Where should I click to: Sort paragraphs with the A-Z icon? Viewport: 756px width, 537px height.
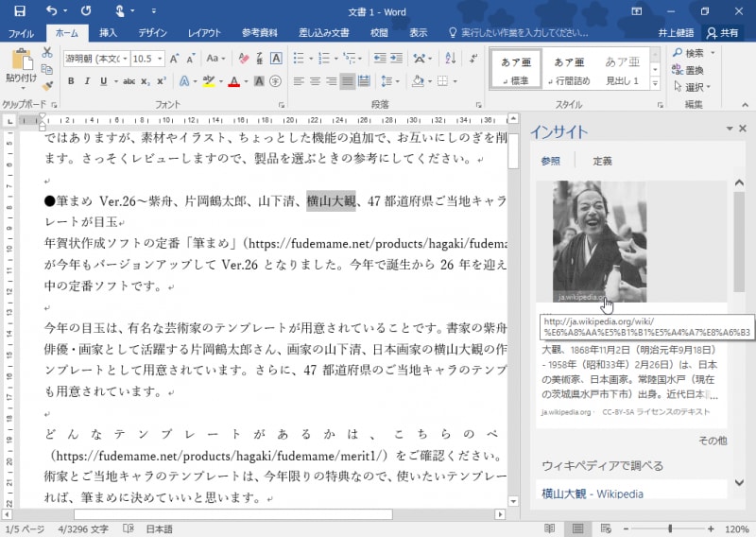451,59
